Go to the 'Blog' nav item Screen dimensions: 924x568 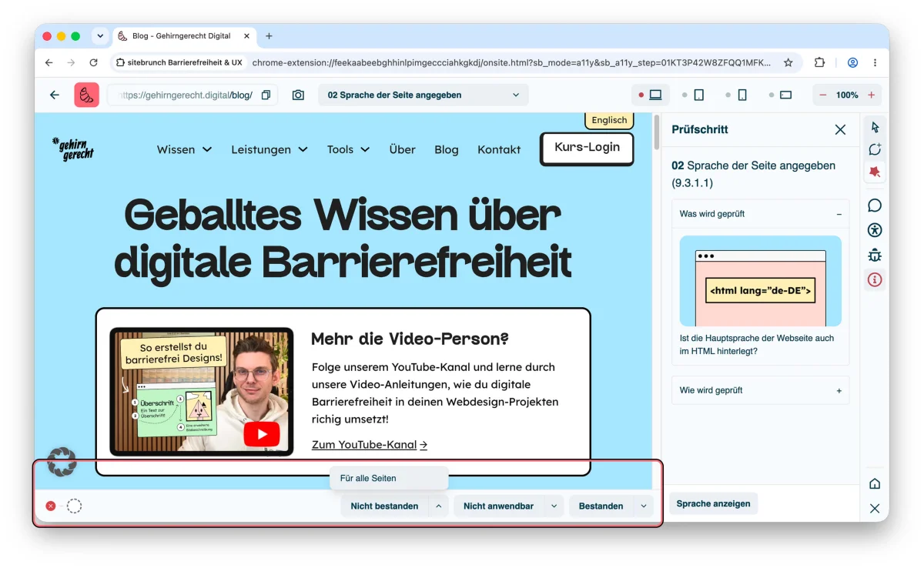click(447, 149)
